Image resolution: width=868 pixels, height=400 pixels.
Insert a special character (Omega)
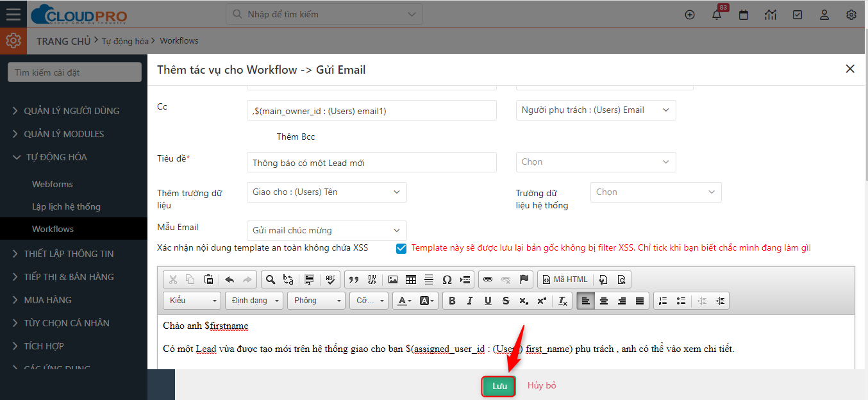tap(447, 279)
